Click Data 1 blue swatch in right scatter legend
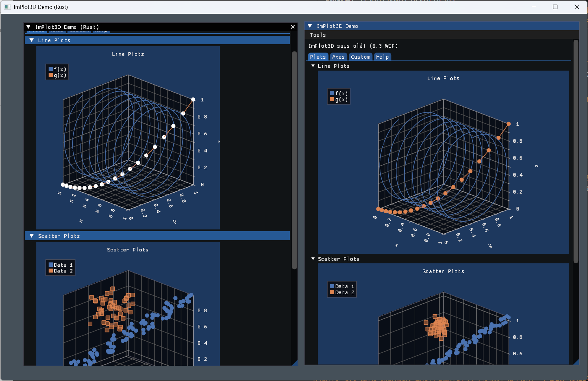 pyautogui.click(x=332, y=286)
